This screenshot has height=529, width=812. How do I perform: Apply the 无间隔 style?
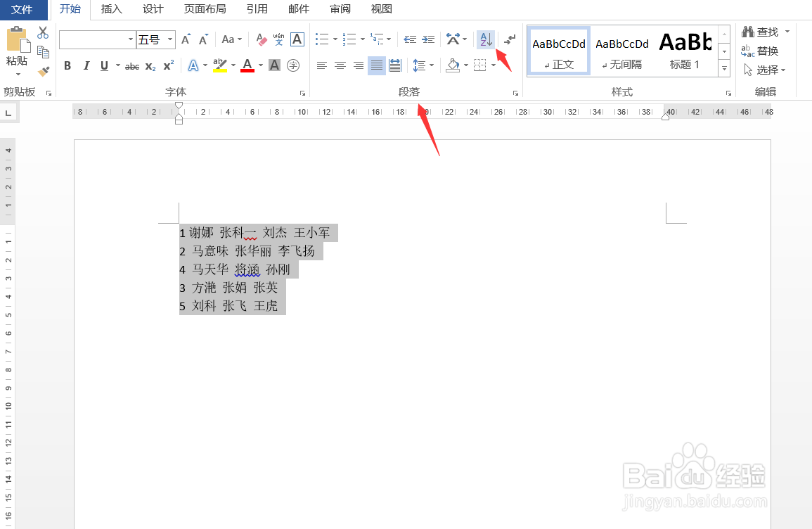click(622, 51)
